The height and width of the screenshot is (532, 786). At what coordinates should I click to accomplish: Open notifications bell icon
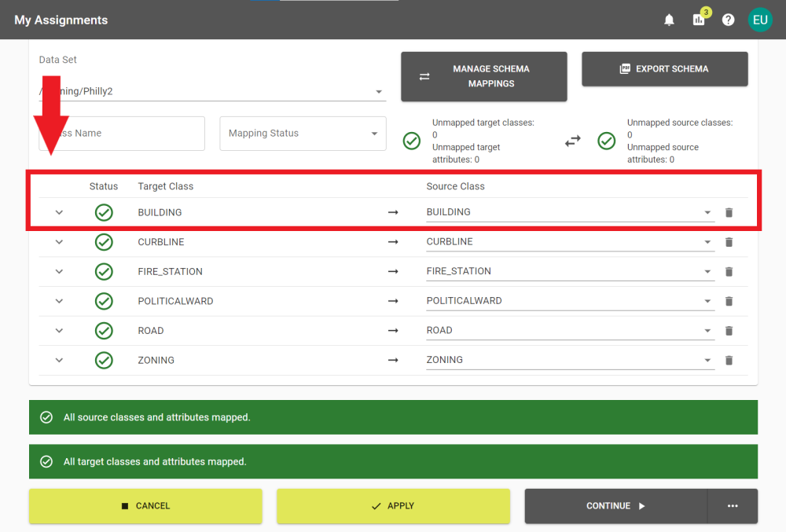[669, 20]
